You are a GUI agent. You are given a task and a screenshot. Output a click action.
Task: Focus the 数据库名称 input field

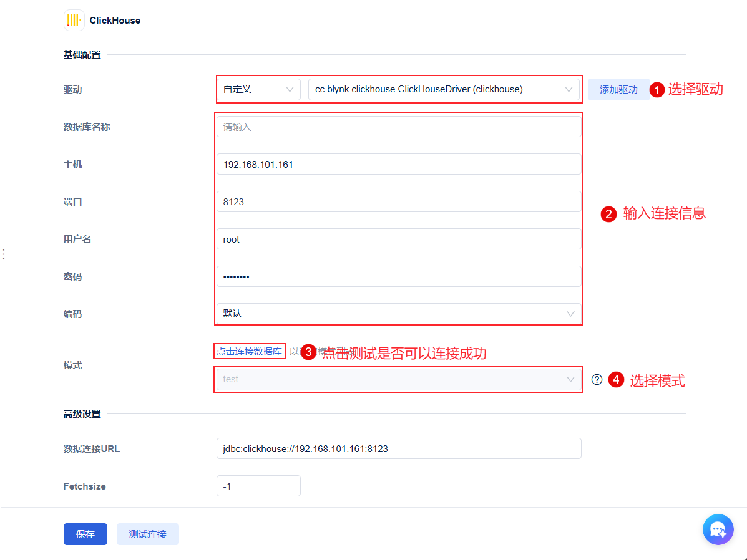pyautogui.click(x=399, y=127)
